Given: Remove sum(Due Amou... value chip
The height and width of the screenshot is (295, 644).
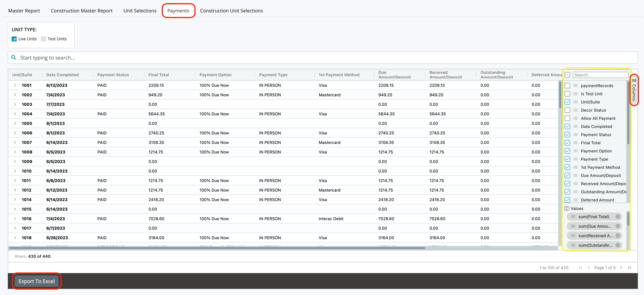Looking at the screenshot, I should pyautogui.click(x=617, y=226).
